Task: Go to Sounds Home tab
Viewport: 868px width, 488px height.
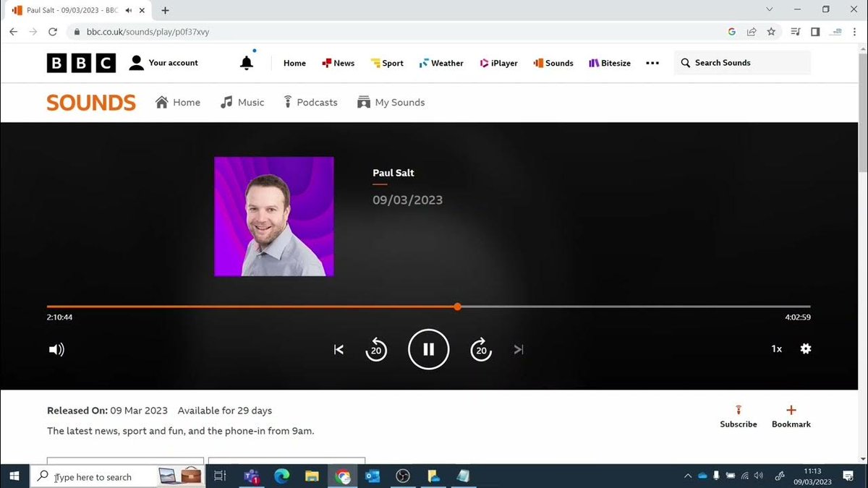Action: click(x=178, y=103)
